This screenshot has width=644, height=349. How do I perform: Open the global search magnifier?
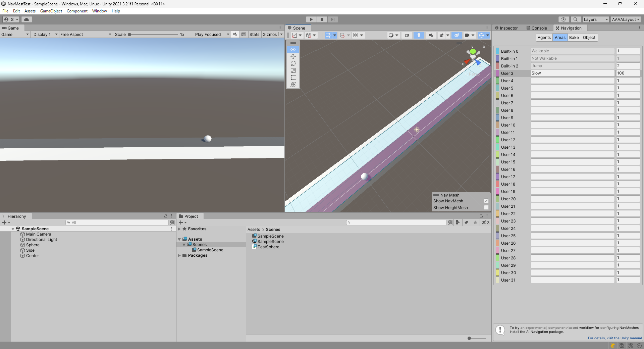576,19
